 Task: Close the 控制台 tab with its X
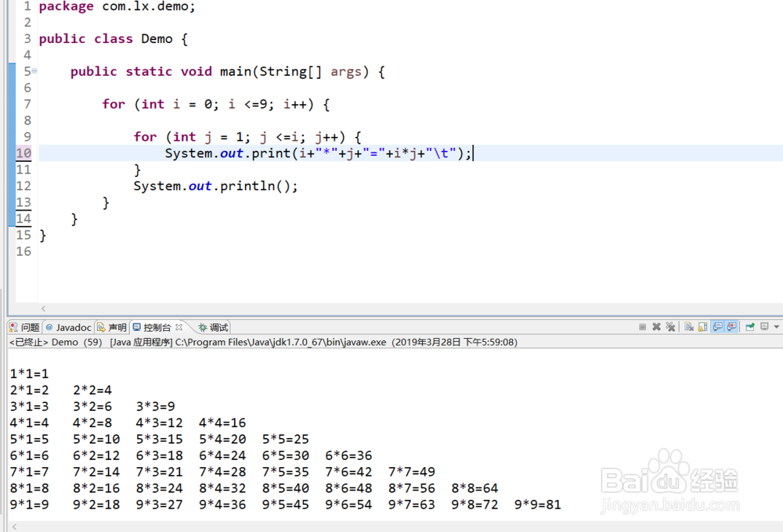click(x=179, y=327)
